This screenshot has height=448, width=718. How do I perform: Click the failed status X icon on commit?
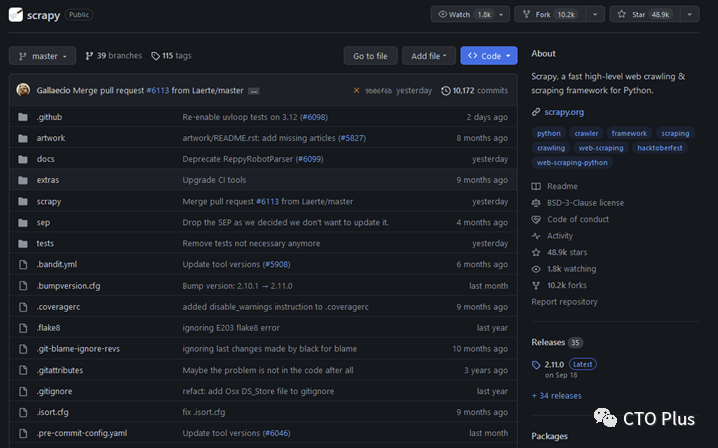click(x=356, y=91)
